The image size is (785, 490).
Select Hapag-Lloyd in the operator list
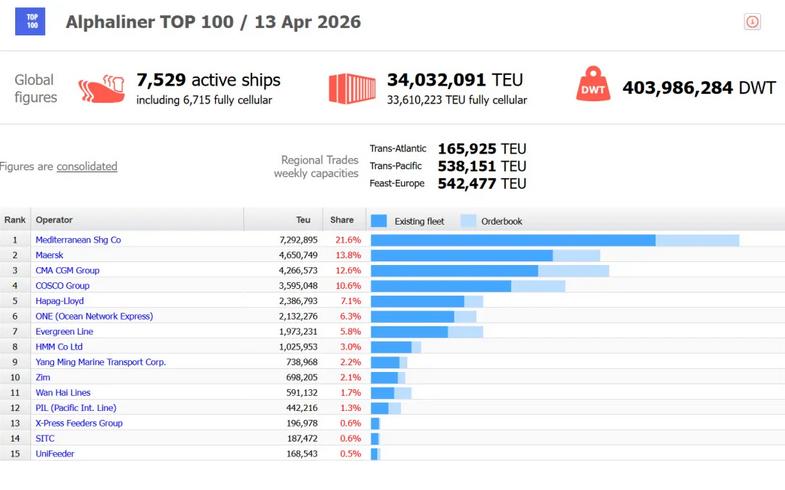[x=59, y=301]
